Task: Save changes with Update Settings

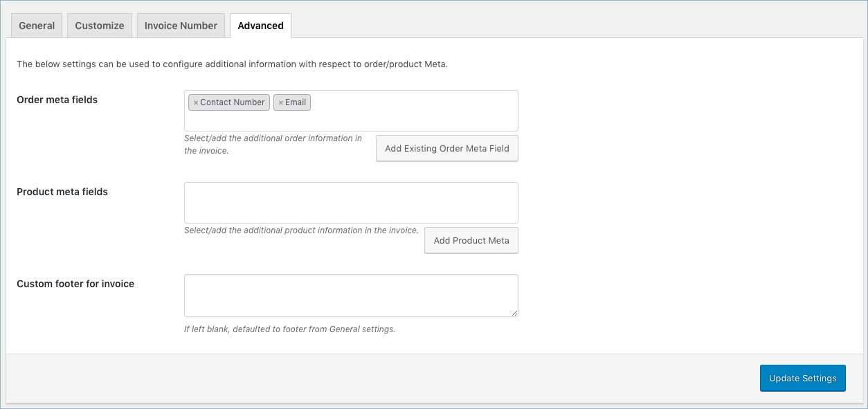Action: click(803, 379)
